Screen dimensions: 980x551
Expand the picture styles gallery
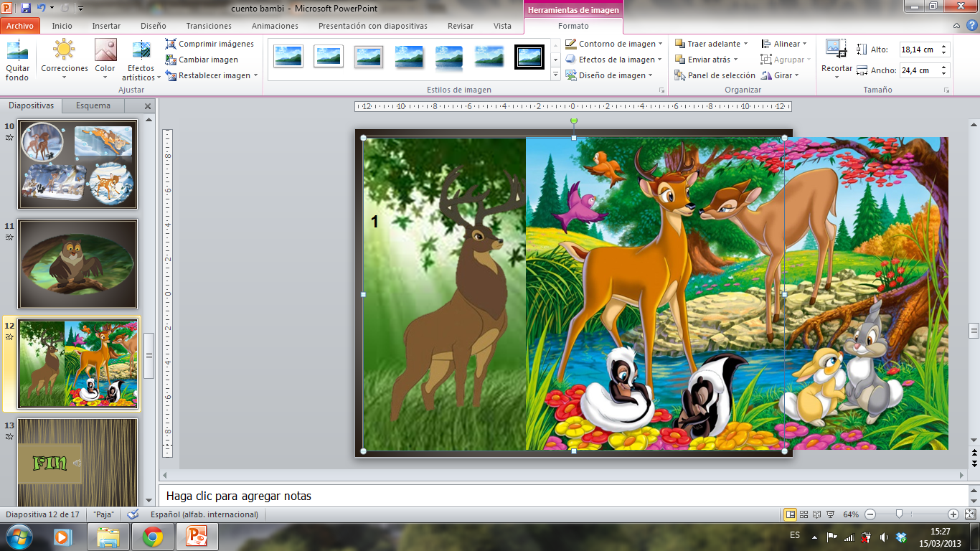point(555,75)
